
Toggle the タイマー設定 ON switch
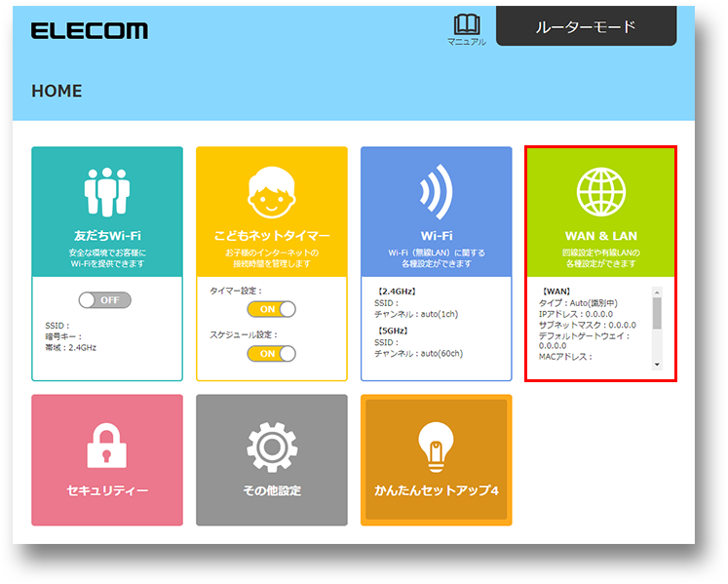tap(272, 309)
